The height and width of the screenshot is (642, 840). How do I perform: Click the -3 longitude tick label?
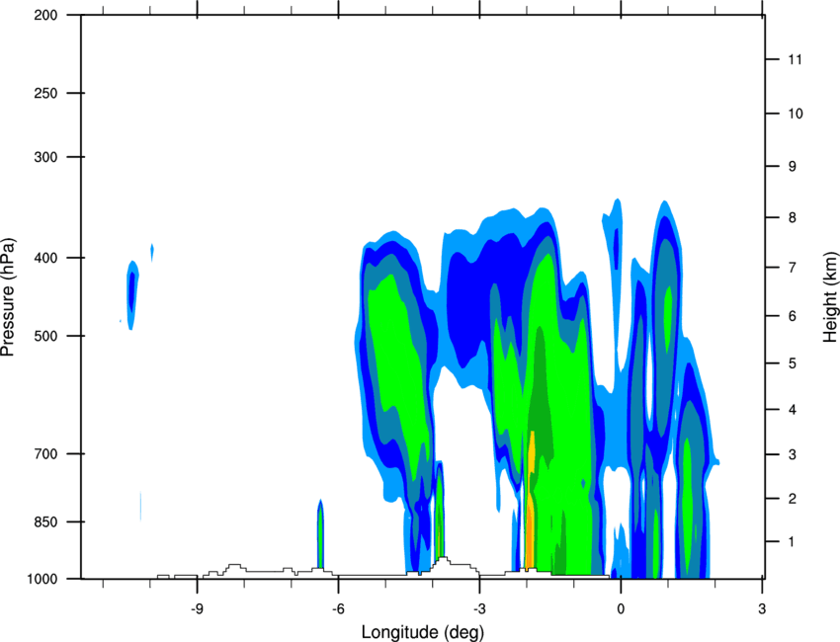coord(479,609)
